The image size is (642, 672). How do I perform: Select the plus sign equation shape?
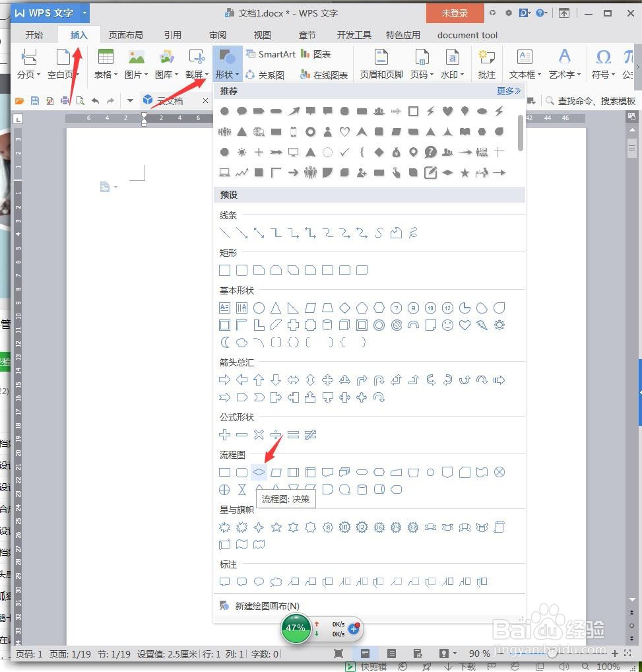coord(224,435)
